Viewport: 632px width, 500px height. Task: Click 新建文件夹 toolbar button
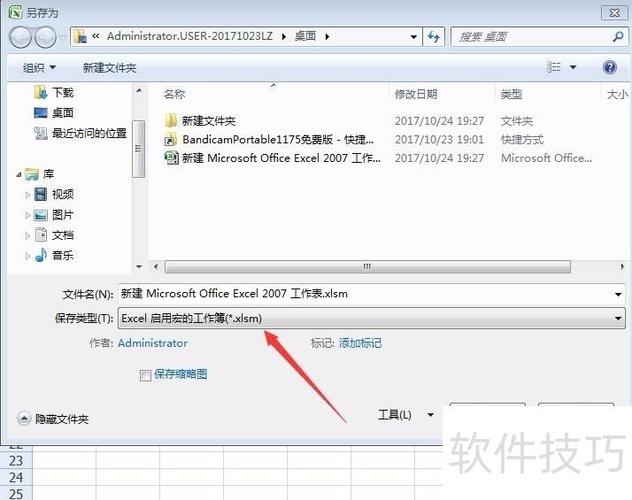tap(109, 68)
